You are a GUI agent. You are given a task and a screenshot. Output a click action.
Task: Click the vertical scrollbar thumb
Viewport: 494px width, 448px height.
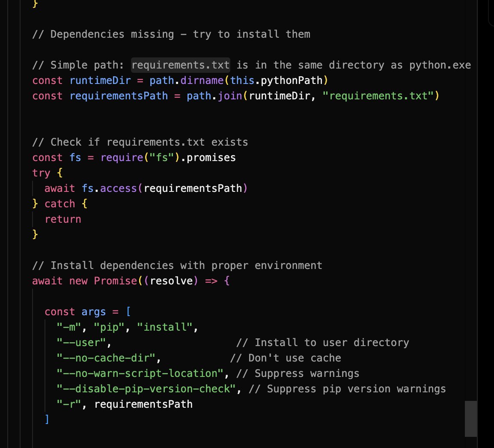coord(471,419)
